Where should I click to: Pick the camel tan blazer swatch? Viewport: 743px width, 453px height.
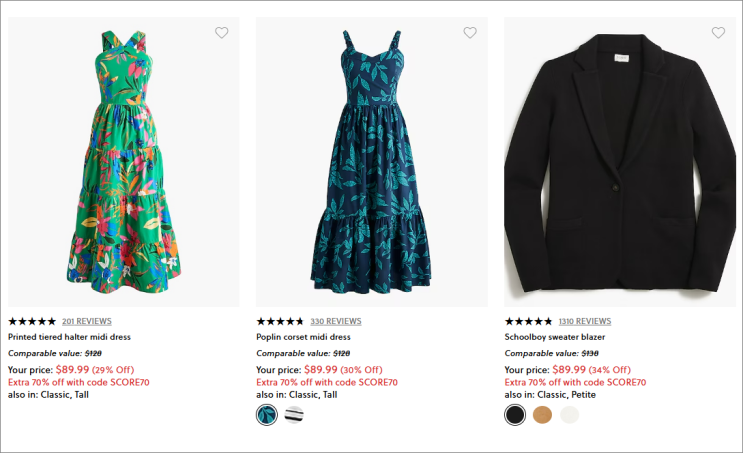pyautogui.click(x=542, y=415)
